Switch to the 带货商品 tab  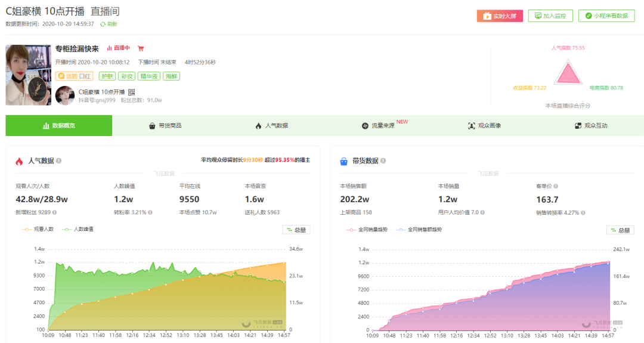pos(165,126)
